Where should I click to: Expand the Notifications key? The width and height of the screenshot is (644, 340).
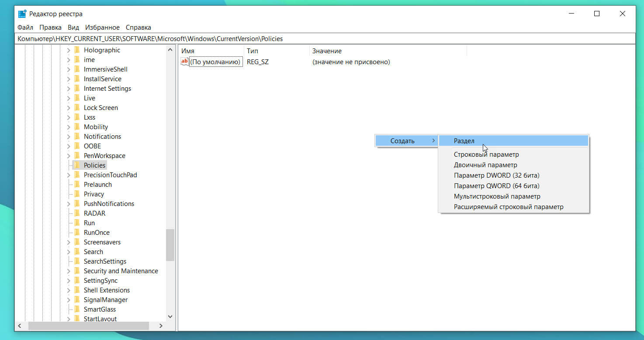click(x=69, y=137)
